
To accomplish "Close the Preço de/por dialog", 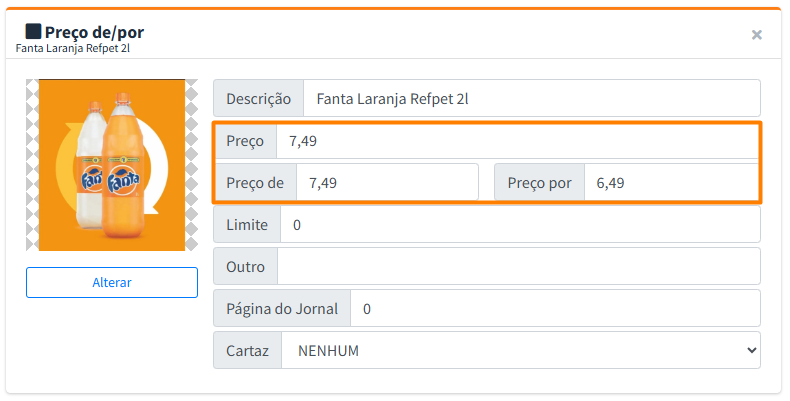I will [757, 35].
